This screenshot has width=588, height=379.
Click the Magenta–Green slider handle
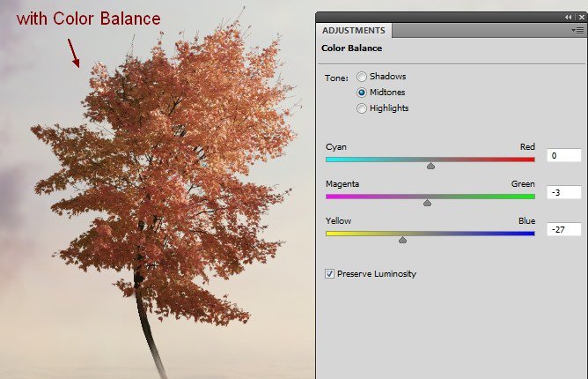point(427,203)
